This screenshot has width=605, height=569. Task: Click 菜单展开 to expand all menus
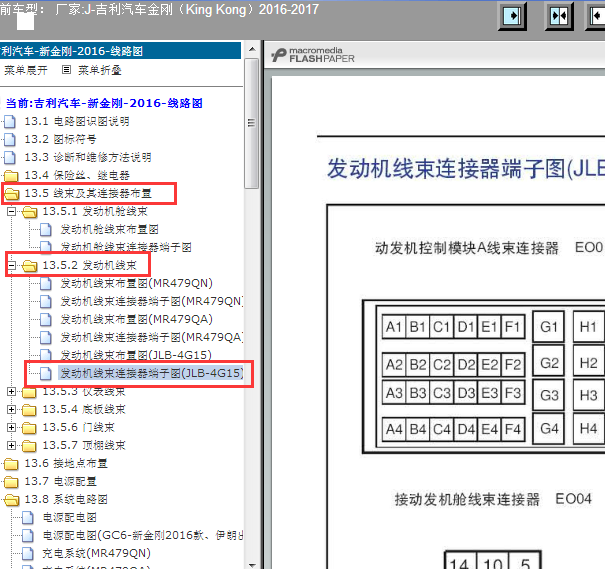tap(25, 70)
